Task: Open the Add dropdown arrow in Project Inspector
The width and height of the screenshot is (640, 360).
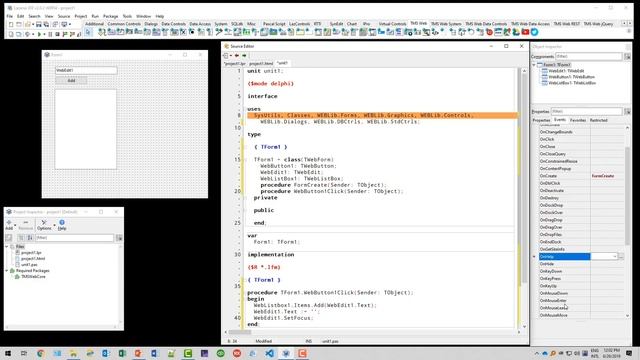Action: pyautogui.click(x=15, y=225)
